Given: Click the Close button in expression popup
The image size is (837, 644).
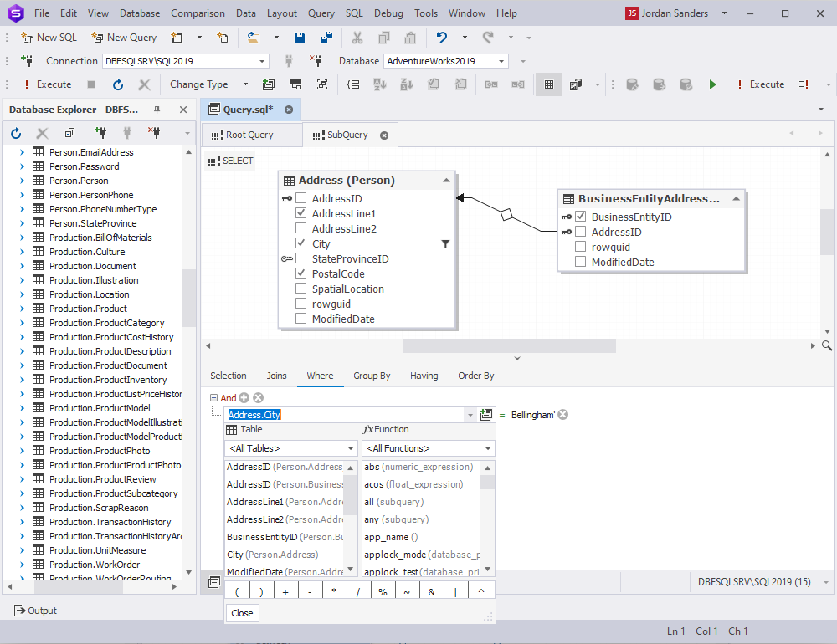Looking at the screenshot, I should click(242, 613).
